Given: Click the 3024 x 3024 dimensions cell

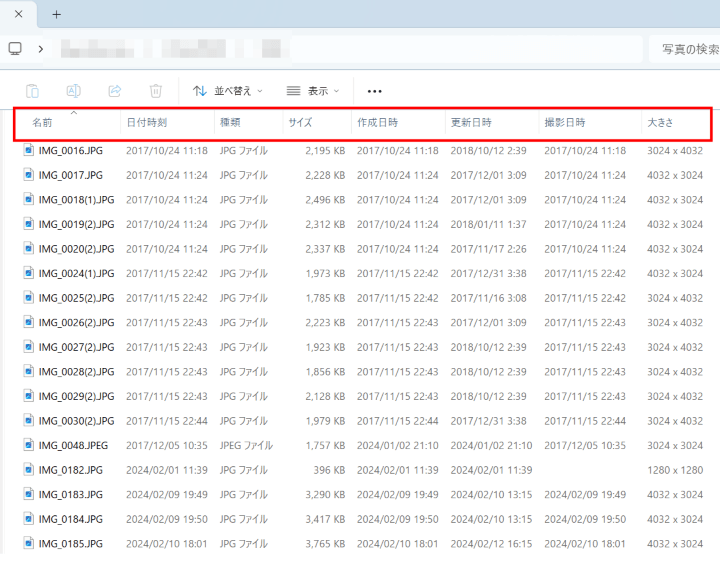Looking at the screenshot, I should (675, 446).
